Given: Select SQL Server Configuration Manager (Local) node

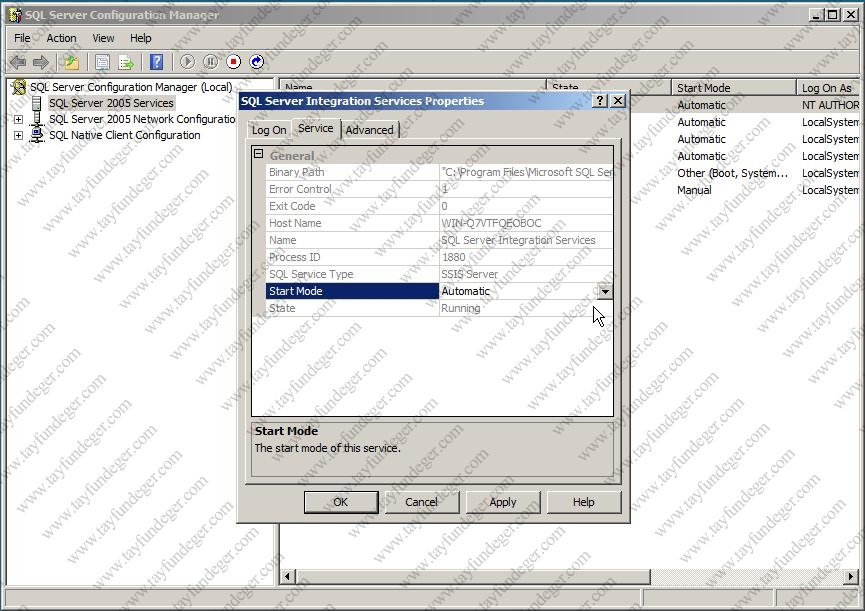Looking at the screenshot, I should click(x=131, y=87).
